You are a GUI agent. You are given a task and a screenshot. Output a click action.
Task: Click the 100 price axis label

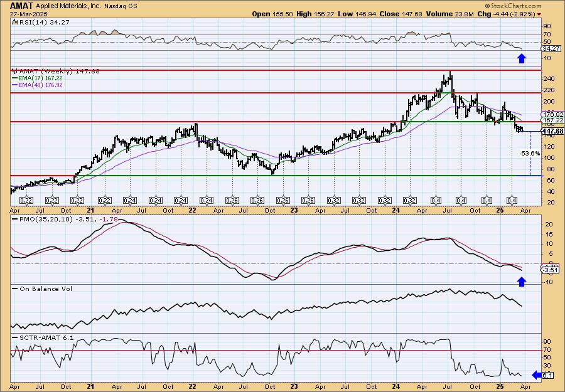click(549, 157)
